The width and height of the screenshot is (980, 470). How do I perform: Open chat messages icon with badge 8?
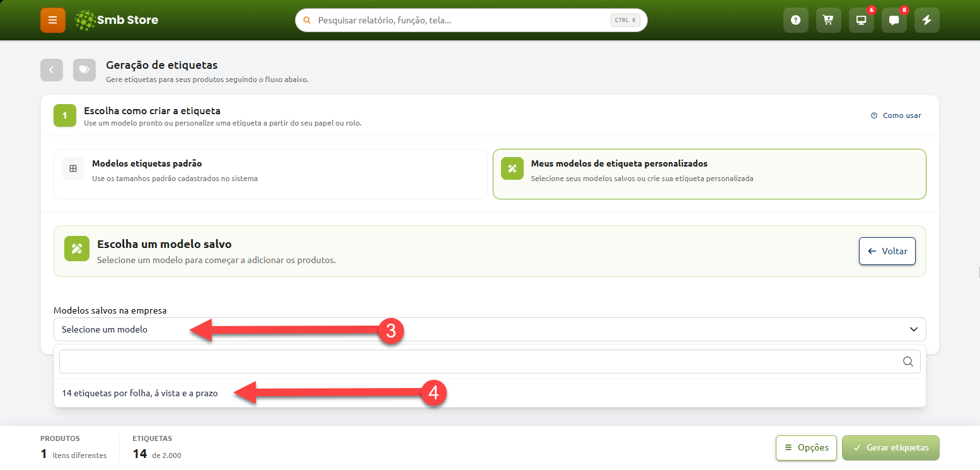click(894, 20)
